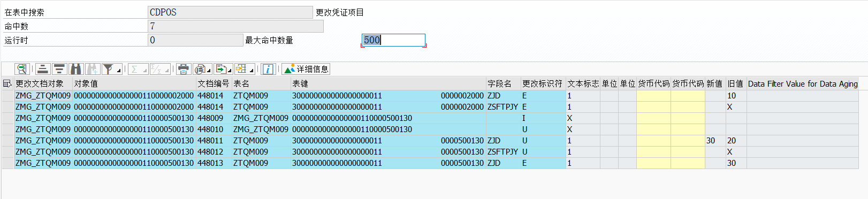Image resolution: width=868 pixels, height=199 pixels.
Task: Click the CDPOS table name field
Action: (x=230, y=12)
